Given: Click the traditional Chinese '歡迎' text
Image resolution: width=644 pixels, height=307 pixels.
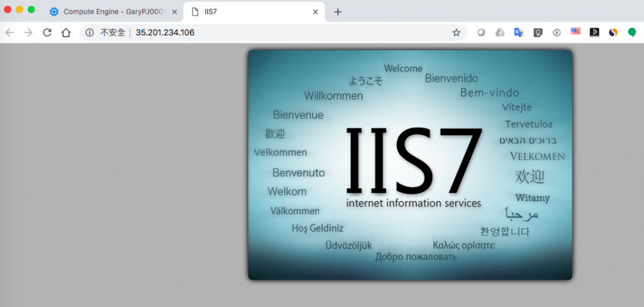Looking at the screenshot, I should point(275,133).
